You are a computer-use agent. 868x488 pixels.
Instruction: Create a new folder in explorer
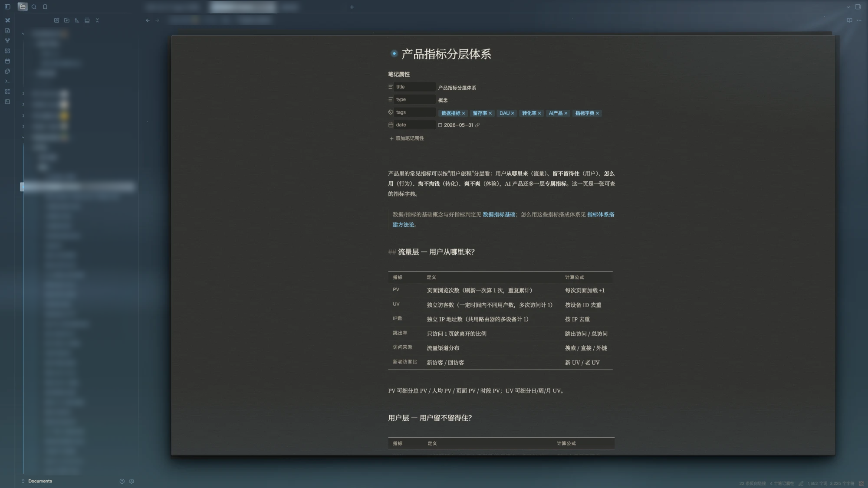[x=66, y=20]
